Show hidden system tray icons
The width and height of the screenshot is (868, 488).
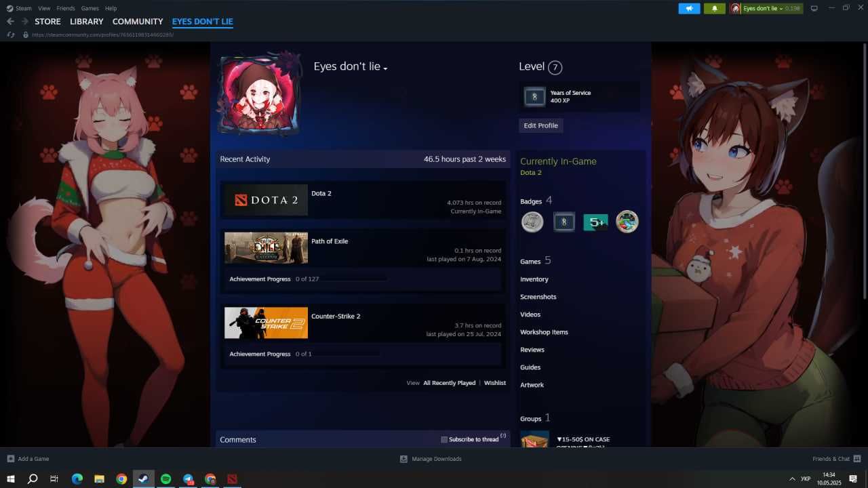pos(791,479)
